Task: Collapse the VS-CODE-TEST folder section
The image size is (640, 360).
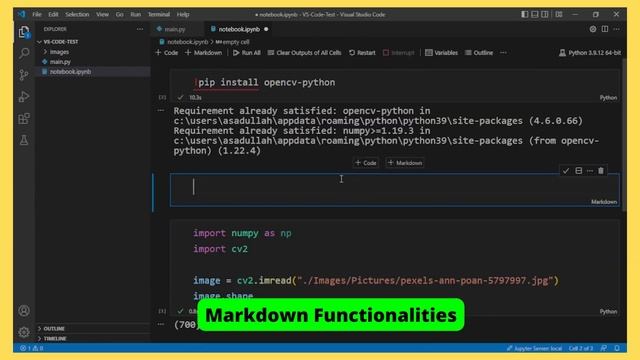Action: [60, 42]
